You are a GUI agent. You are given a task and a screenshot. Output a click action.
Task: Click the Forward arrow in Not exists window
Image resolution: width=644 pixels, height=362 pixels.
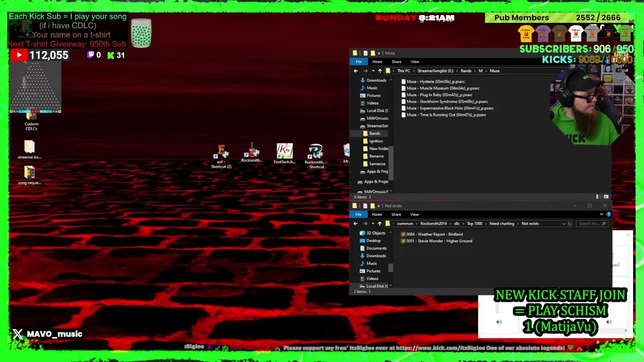[365, 224]
